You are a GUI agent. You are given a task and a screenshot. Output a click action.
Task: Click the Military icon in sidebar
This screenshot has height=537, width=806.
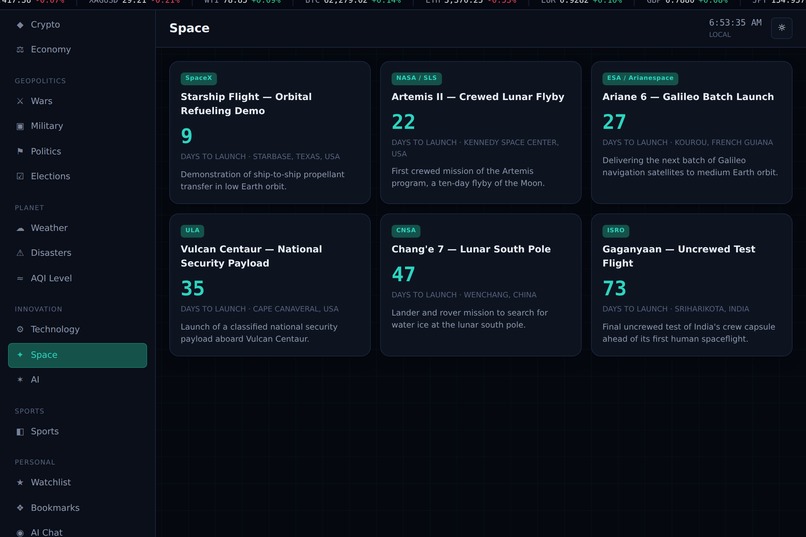click(x=20, y=126)
